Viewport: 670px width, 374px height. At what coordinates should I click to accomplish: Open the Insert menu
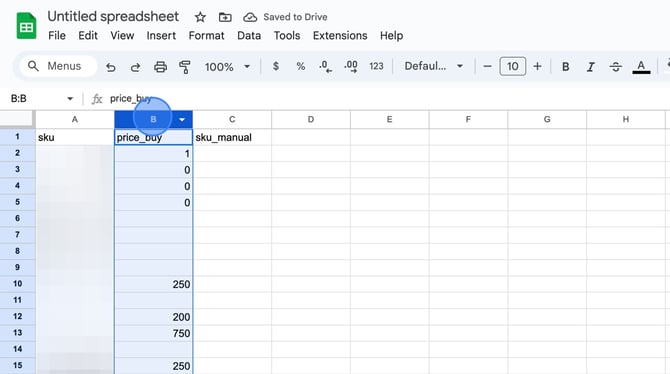161,35
